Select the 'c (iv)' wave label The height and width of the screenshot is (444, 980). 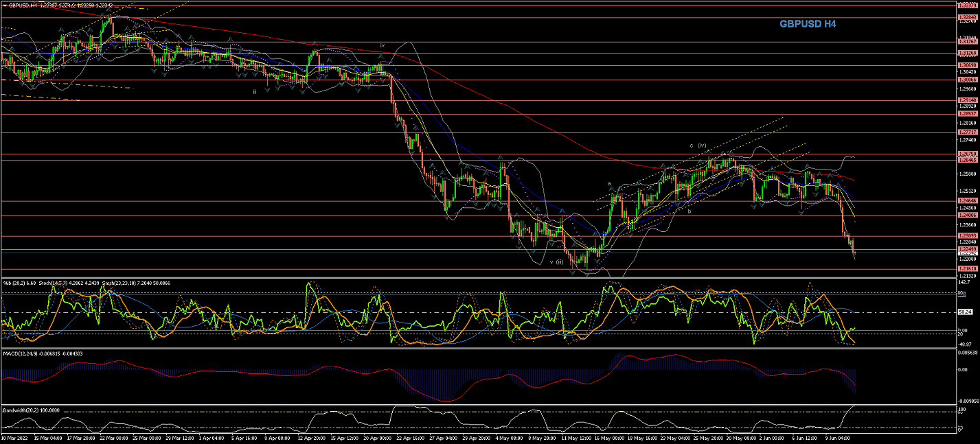[698, 145]
